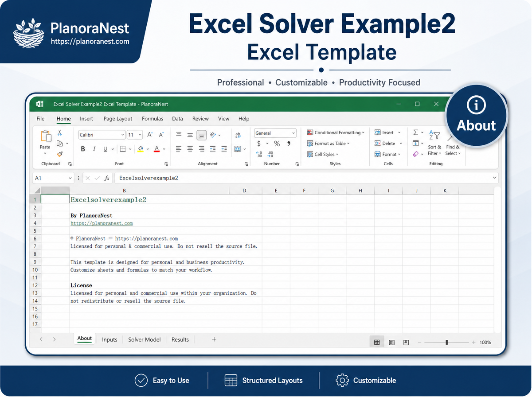Switch to the Formulas tab
Screen dimensions: 532x397
(x=153, y=119)
